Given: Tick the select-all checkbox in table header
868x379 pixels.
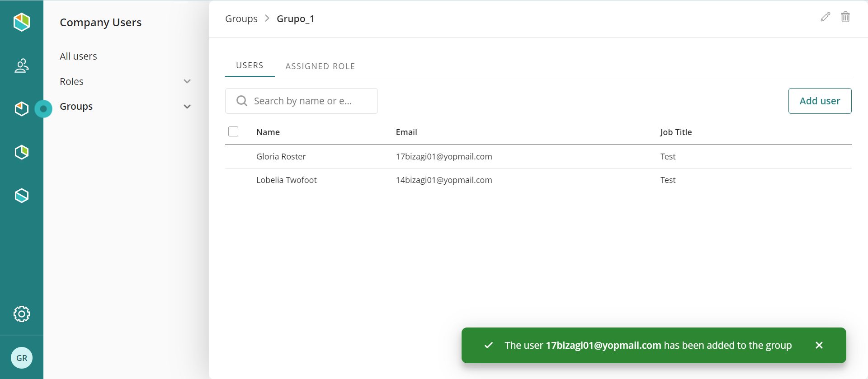Looking at the screenshot, I should [x=233, y=131].
